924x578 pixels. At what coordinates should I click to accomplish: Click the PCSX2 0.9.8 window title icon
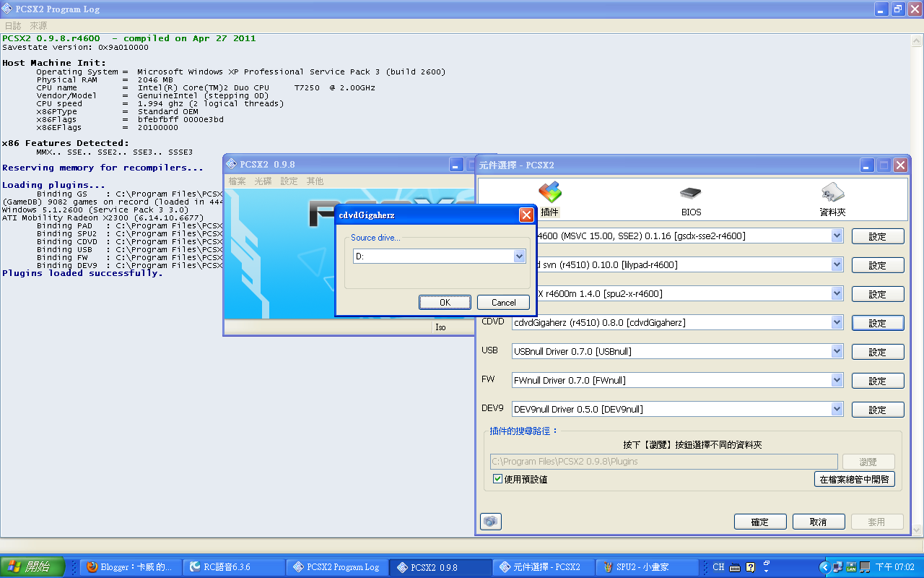point(231,165)
